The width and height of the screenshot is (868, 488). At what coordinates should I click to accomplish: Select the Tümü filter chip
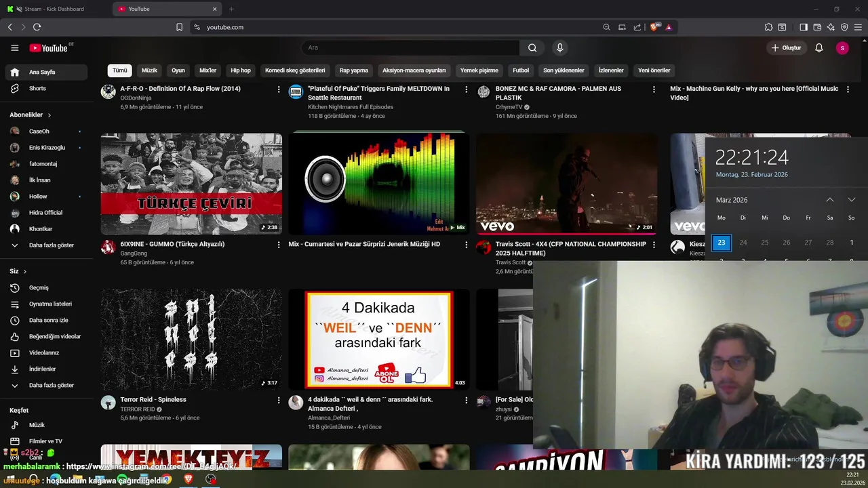pyautogui.click(x=119, y=70)
